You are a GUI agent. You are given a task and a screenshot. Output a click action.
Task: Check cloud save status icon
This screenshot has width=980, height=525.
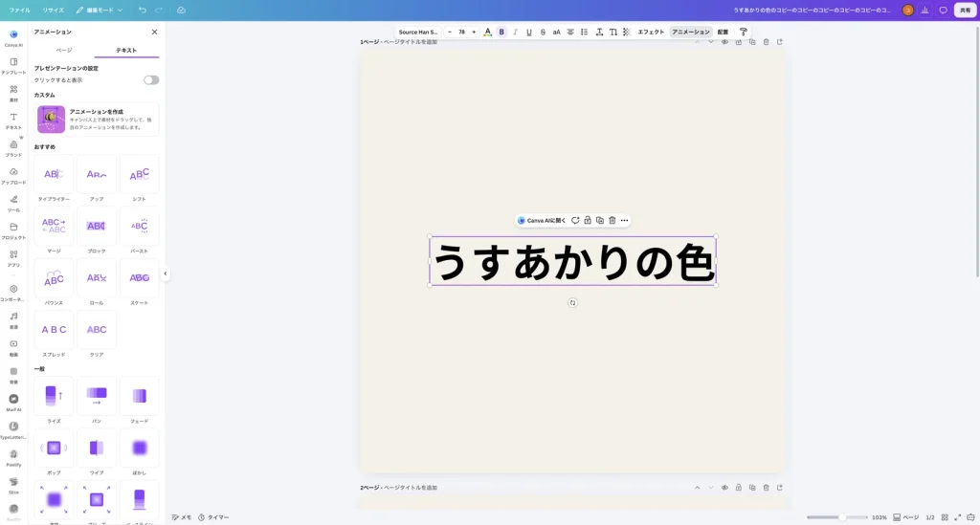point(181,10)
